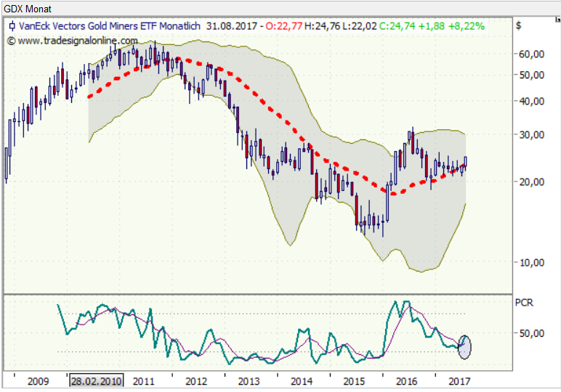This screenshot has width=561, height=392.
Task: Click the PCR indicator label
Action: click(524, 303)
